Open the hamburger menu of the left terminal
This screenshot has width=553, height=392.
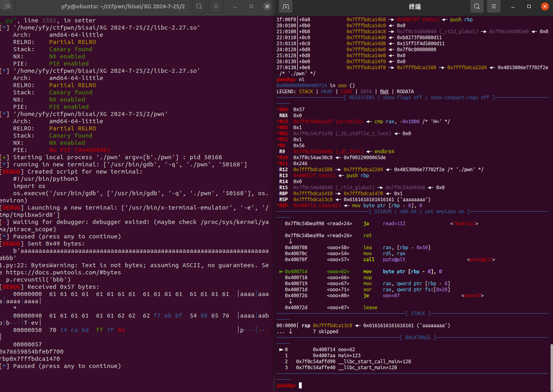click(216, 6)
